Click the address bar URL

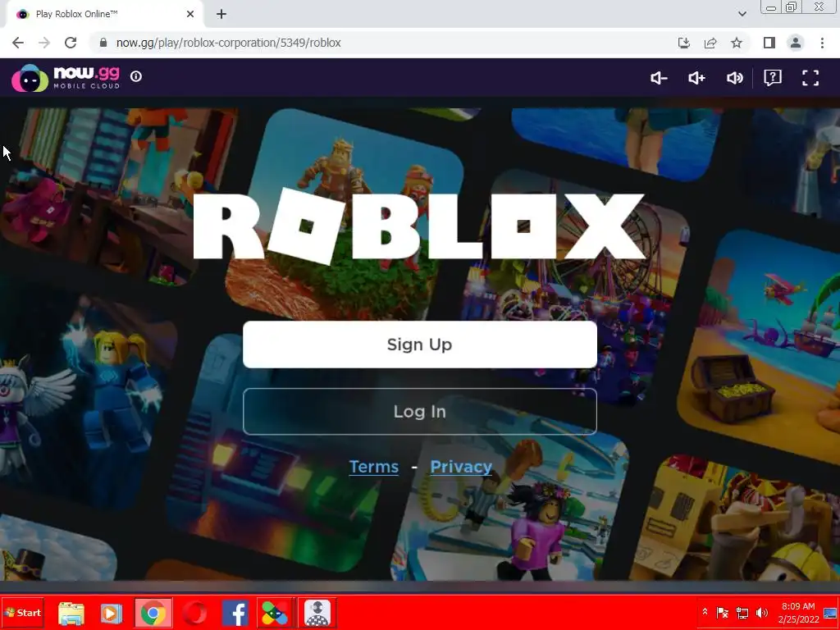(x=229, y=43)
